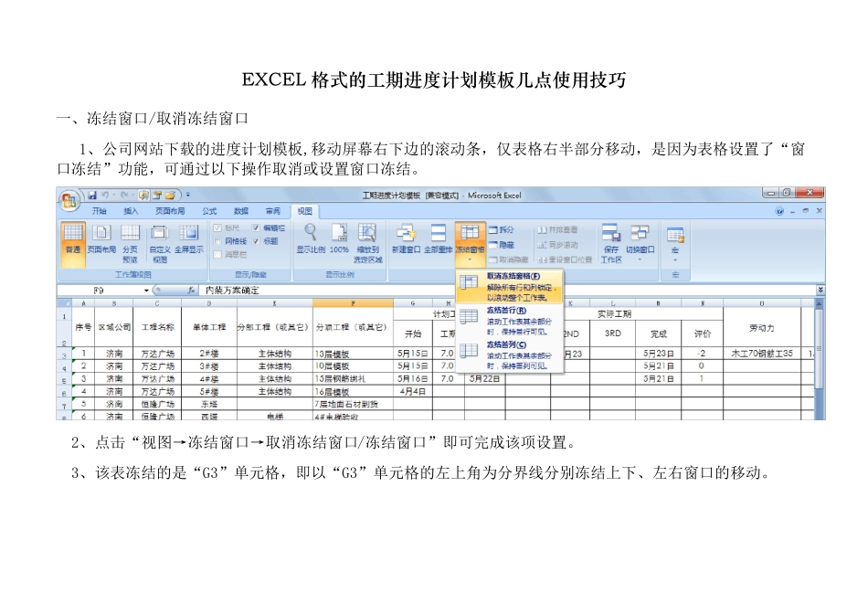Image resolution: width=868 pixels, height=614 pixels.
Task: Choose 取消冻结窗格 unfreeze panes menu entry
Action: (x=509, y=286)
